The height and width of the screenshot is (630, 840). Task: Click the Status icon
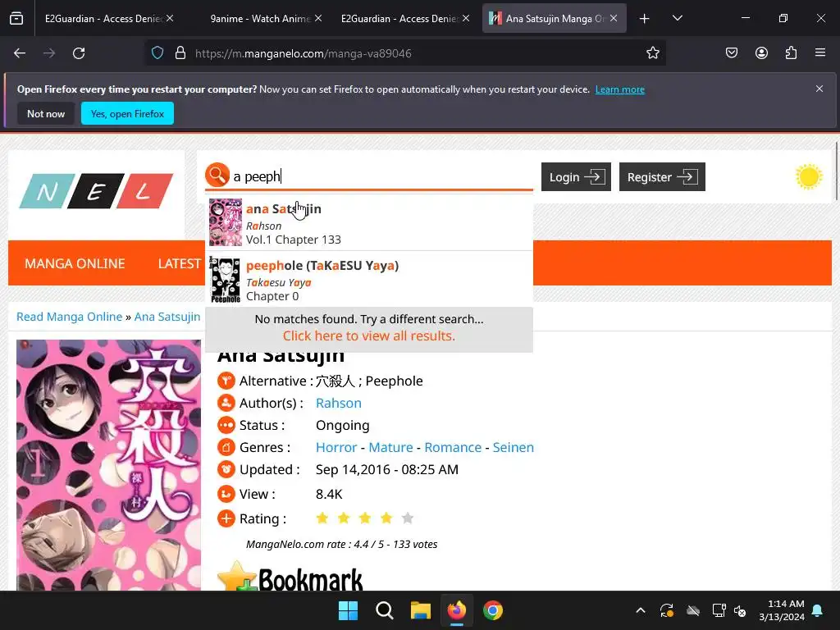pos(226,425)
